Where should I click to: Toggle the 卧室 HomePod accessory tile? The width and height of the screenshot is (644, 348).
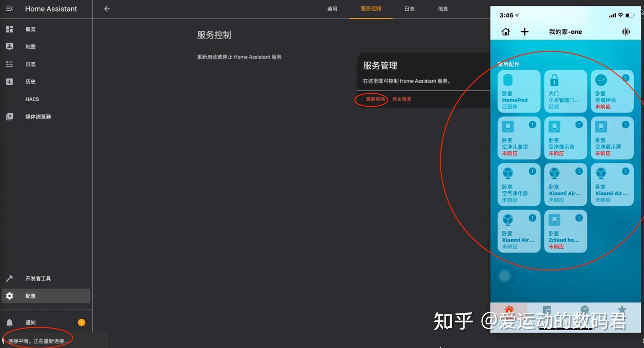click(519, 90)
